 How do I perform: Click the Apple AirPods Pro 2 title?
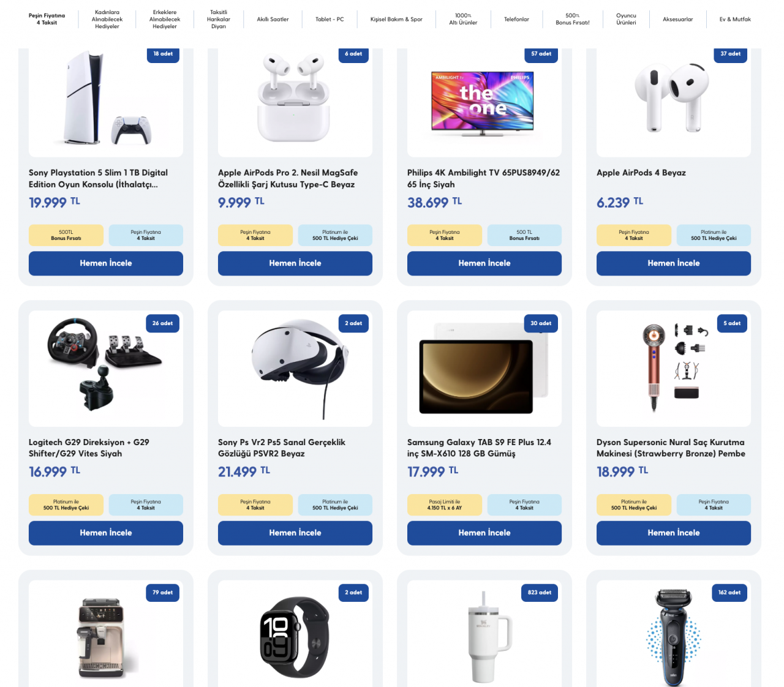[288, 178]
